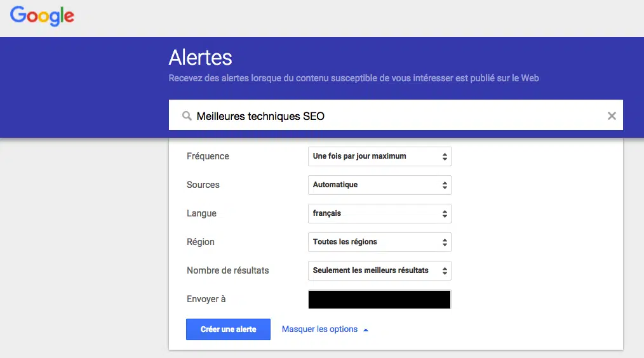Open the 'Seulement les meilleurs résultats' dropdown
This screenshot has width=644, height=358.
pos(379,270)
